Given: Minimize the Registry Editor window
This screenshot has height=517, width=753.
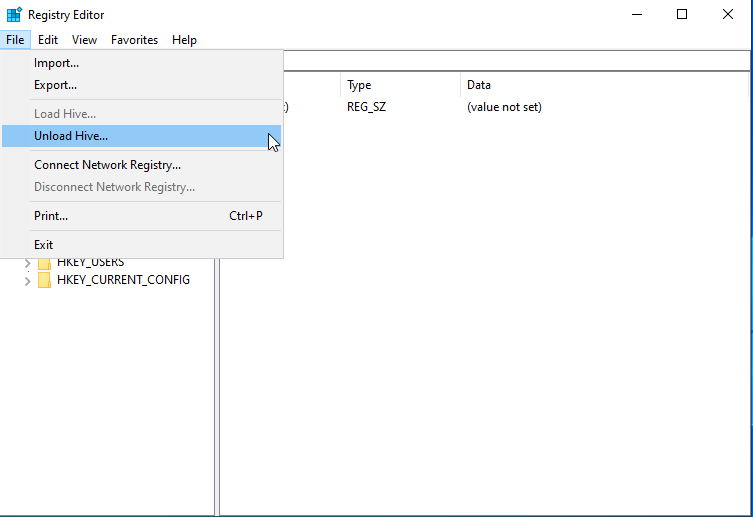Looking at the screenshot, I should point(637,14).
